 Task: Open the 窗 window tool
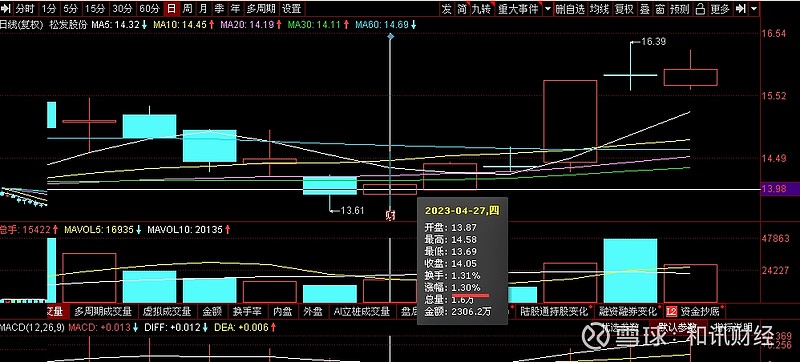point(660,9)
